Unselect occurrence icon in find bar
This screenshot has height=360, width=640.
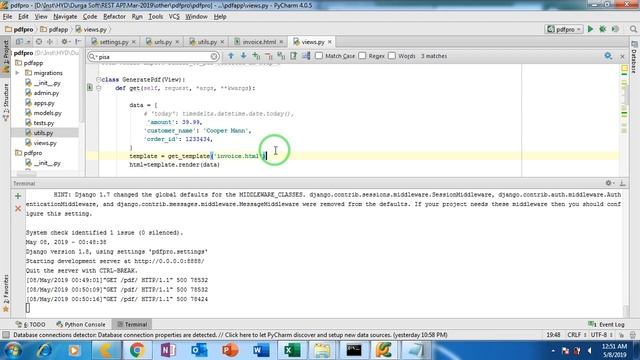(269, 56)
